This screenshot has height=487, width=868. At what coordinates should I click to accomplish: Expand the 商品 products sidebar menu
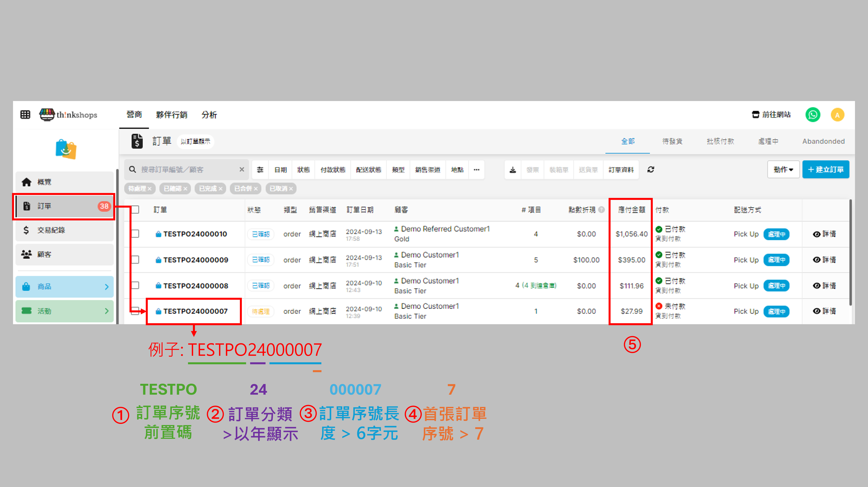tap(64, 287)
